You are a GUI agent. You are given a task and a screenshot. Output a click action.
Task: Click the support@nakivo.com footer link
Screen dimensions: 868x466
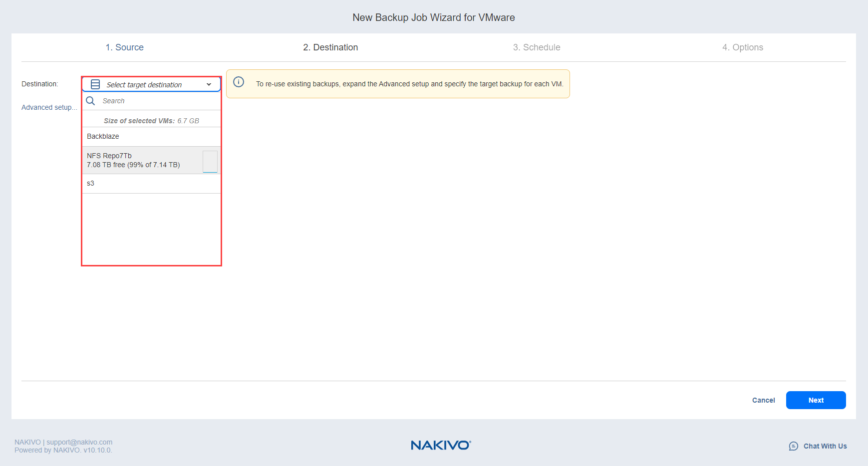pyautogui.click(x=79, y=442)
